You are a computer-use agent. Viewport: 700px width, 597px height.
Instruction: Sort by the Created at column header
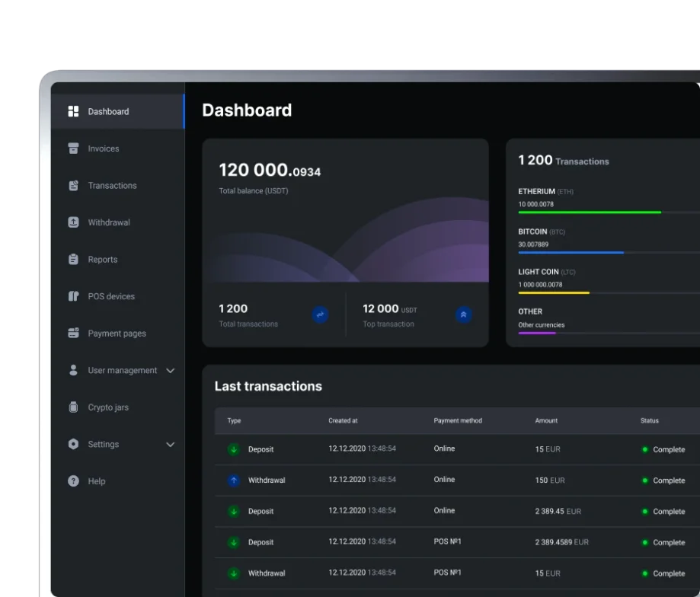click(x=343, y=420)
